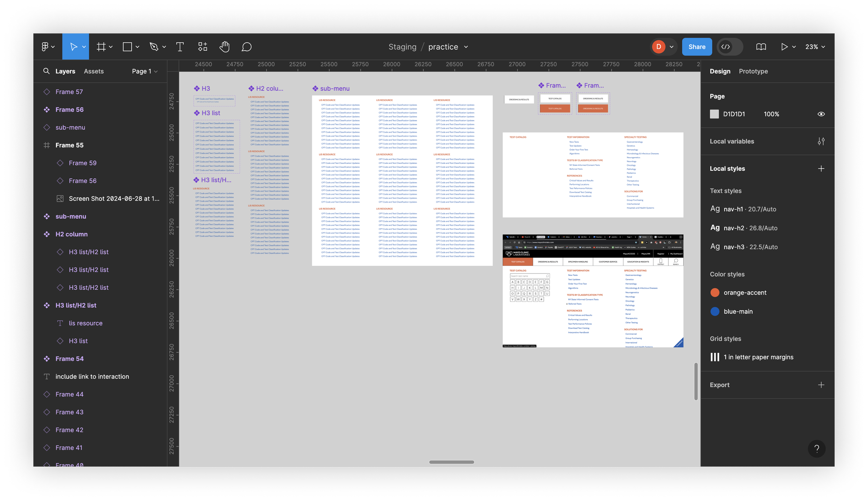Open the zoom percentage dropdown
Viewport: 868px width, 500px height.
[x=815, y=47]
